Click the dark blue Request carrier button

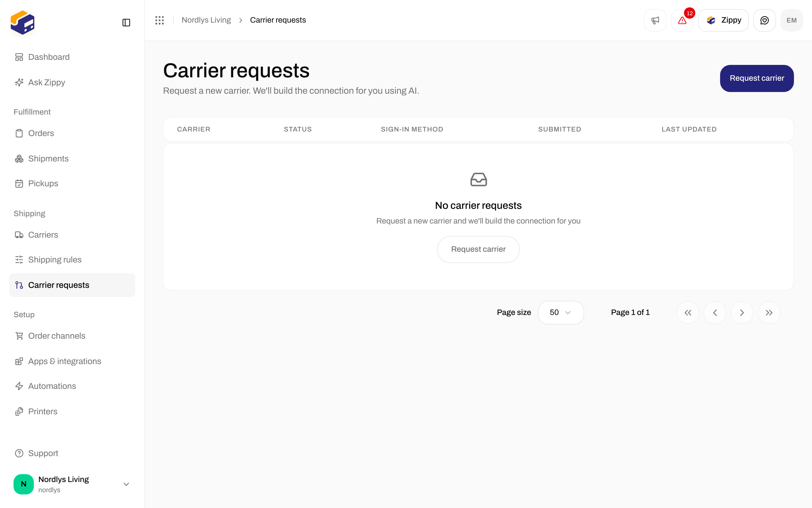pos(757,78)
